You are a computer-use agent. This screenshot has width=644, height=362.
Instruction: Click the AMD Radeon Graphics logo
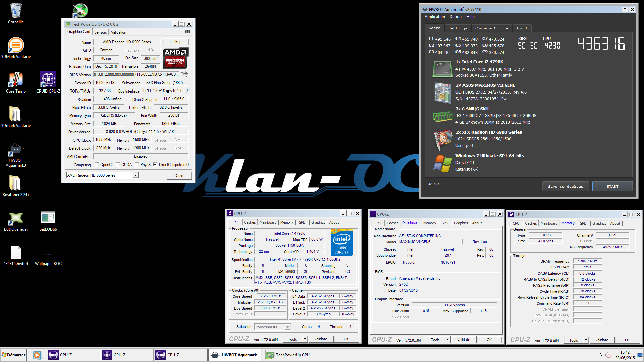175,58
